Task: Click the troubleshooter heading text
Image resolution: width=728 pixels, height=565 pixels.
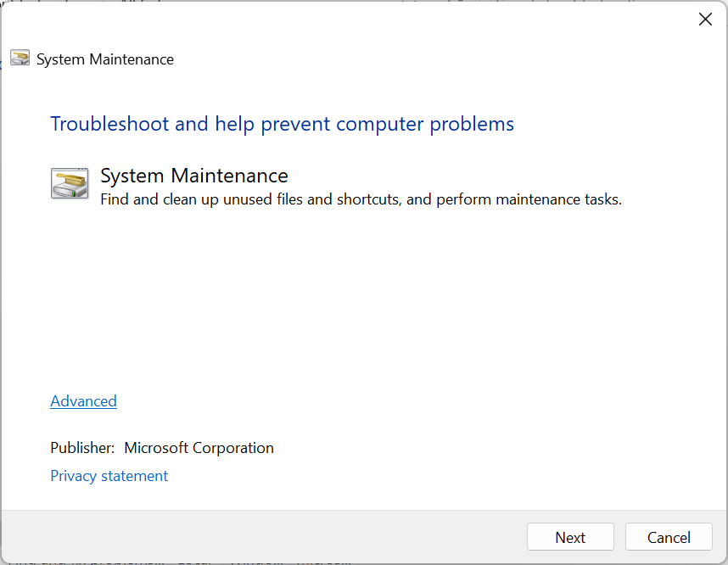Action: pyautogui.click(x=283, y=124)
